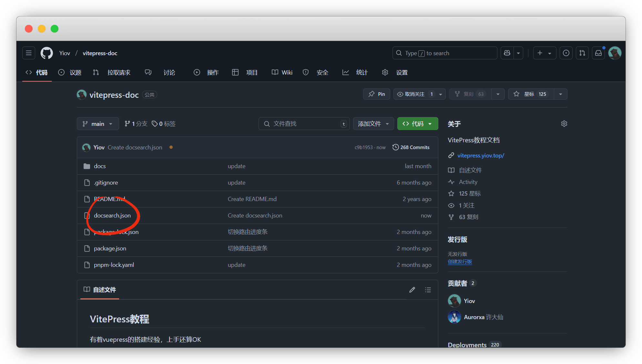Viewport: 642px width, 364px height.
Task: Open the Copilot icon button
Action: click(507, 53)
